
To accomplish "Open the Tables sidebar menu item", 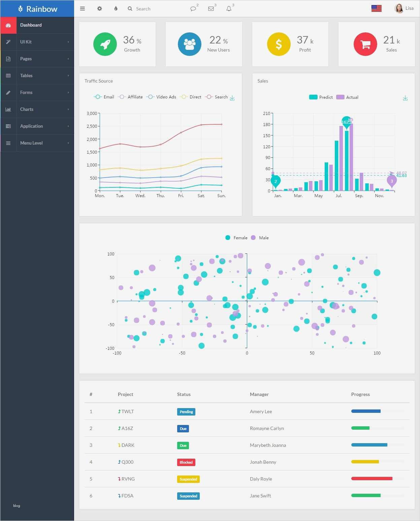I will pos(37,75).
